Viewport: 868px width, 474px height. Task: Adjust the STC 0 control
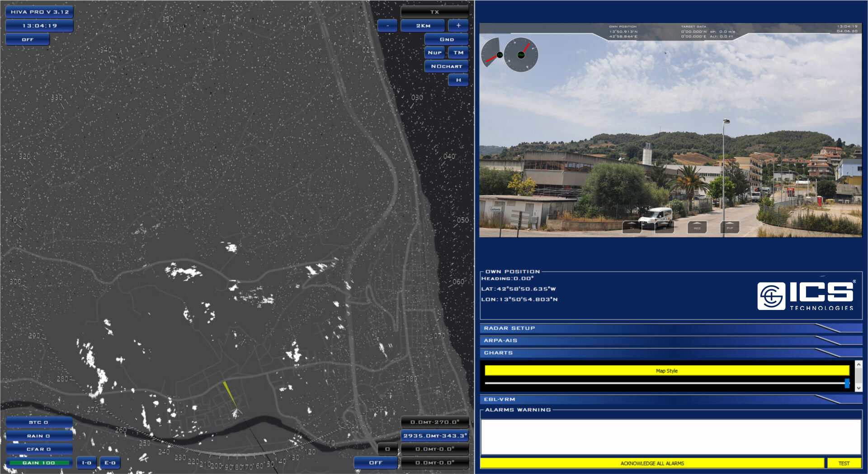pyautogui.click(x=39, y=422)
